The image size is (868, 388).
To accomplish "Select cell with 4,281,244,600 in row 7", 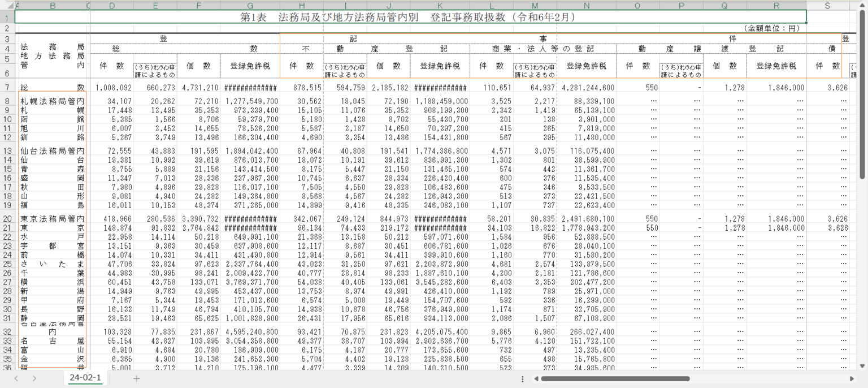I will pyautogui.click(x=586, y=88).
